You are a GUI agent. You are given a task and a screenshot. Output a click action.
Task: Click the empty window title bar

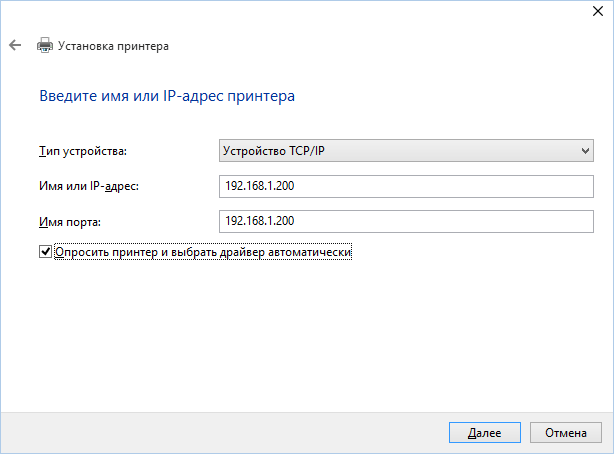pyautogui.click(x=300, y=12)
